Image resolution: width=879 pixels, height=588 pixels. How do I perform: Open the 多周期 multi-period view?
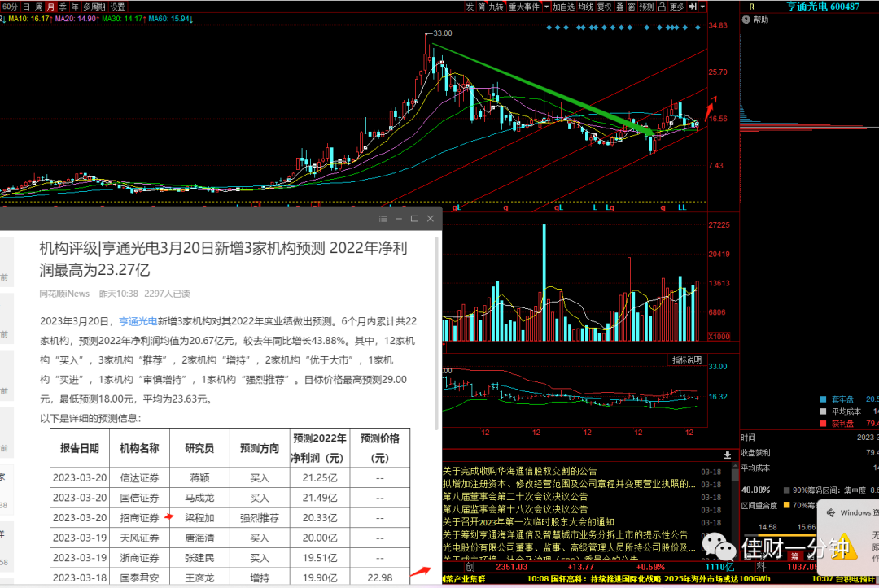coord(94,7)
